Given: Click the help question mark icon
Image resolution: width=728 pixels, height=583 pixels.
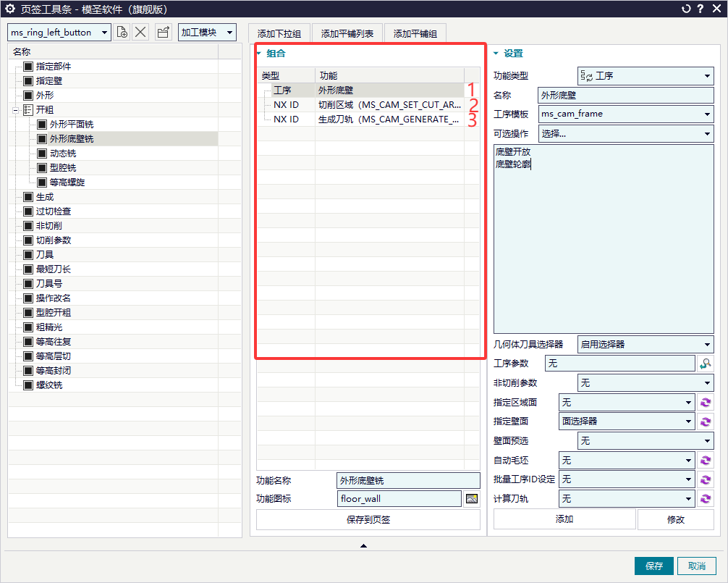Looking at the screenshot, I should pos(701,9).
